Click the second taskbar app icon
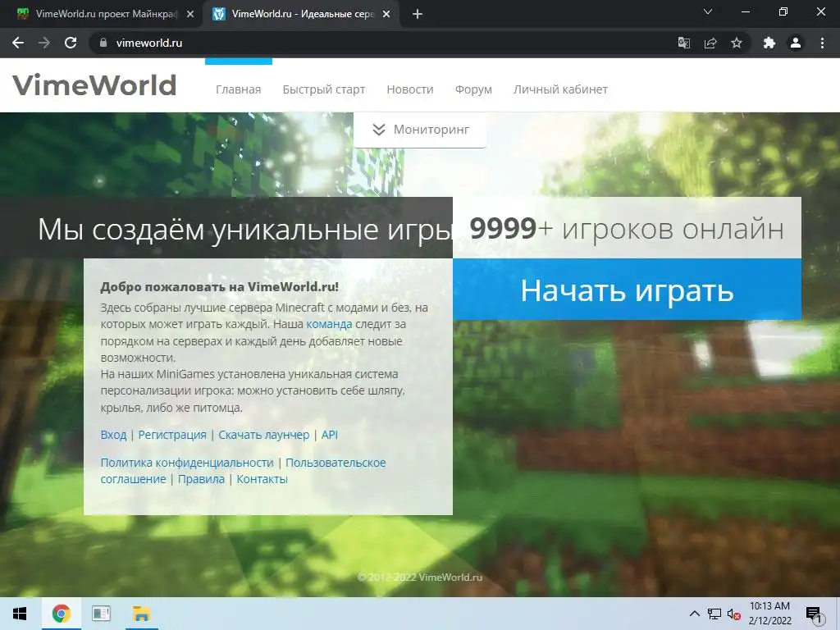Screen dimensions: 840x630 [101, 614]
